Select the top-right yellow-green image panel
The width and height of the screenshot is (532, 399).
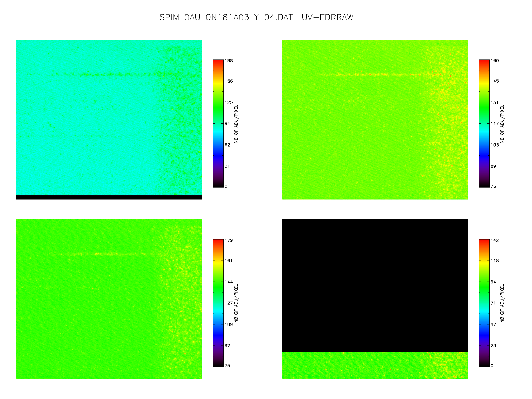375,119
